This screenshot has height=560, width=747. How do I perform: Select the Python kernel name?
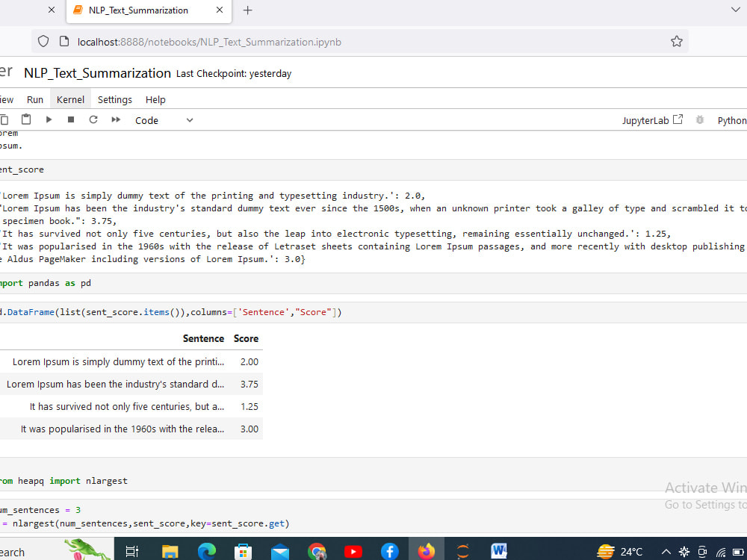coord(732,121)
